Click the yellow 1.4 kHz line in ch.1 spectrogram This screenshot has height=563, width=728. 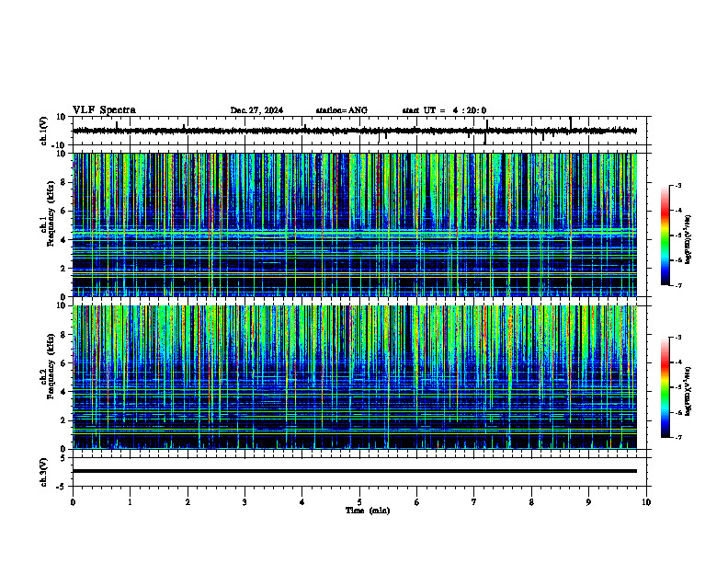pyautogui.click(x=355, y=277)
